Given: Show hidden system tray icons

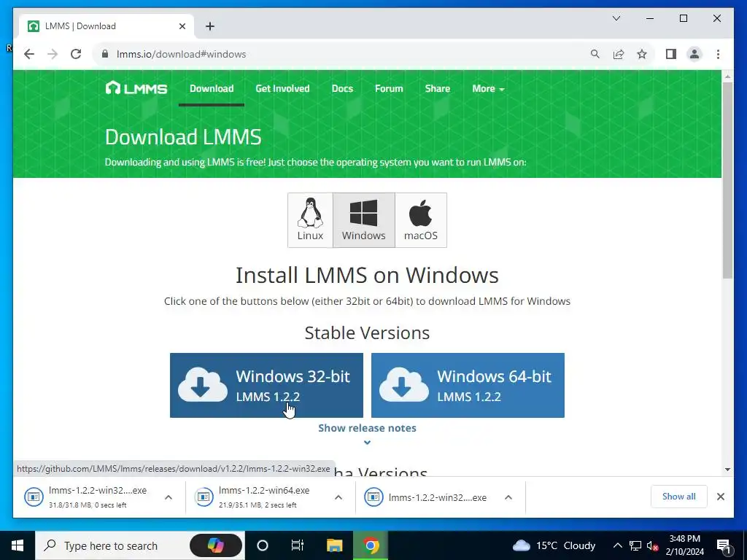Looking at the screenshot, I should 617,545.
